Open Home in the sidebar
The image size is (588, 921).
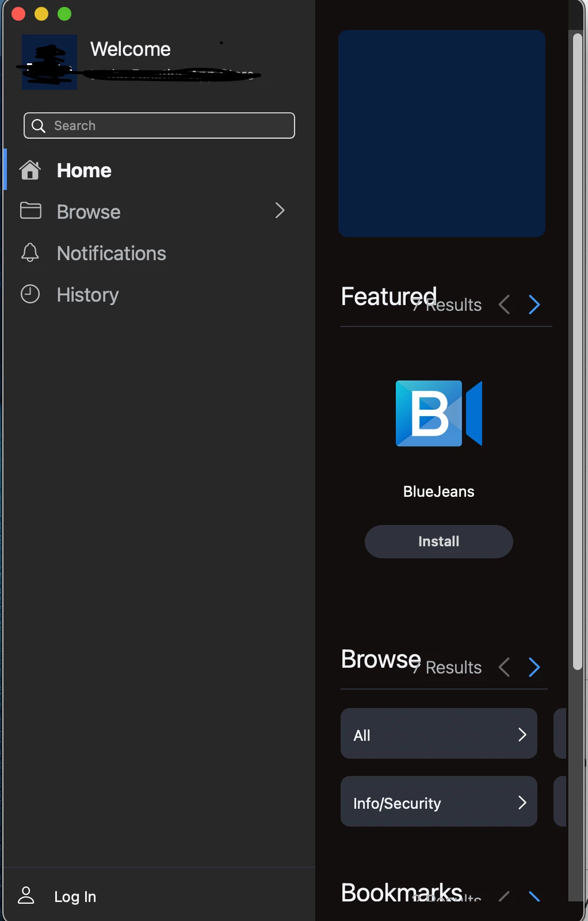tap(158, 170)
